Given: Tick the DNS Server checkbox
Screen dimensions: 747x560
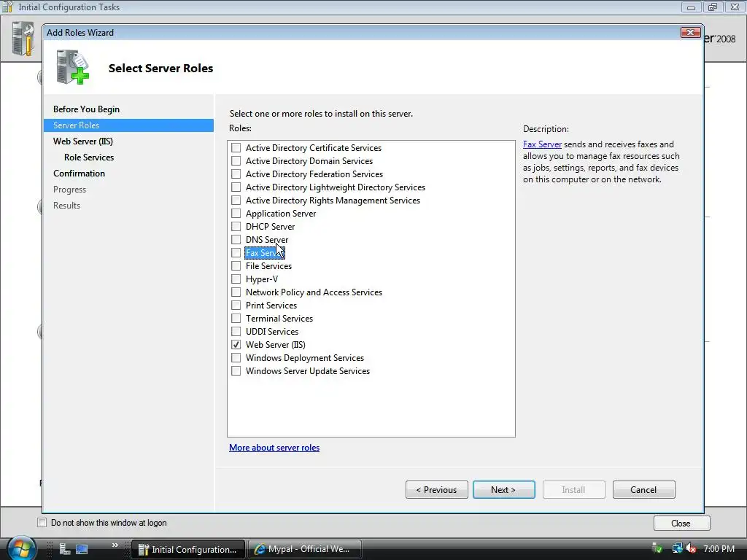Looking at the screenshot, I should pyautogui.click(x=236, y=239).
